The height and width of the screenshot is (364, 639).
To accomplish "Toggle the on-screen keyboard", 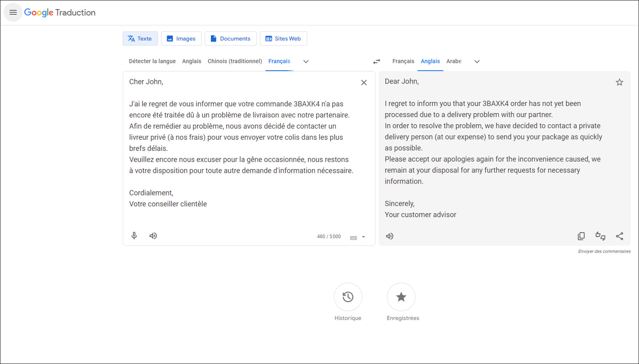I will pyautogui.click(x=354, y=237).
